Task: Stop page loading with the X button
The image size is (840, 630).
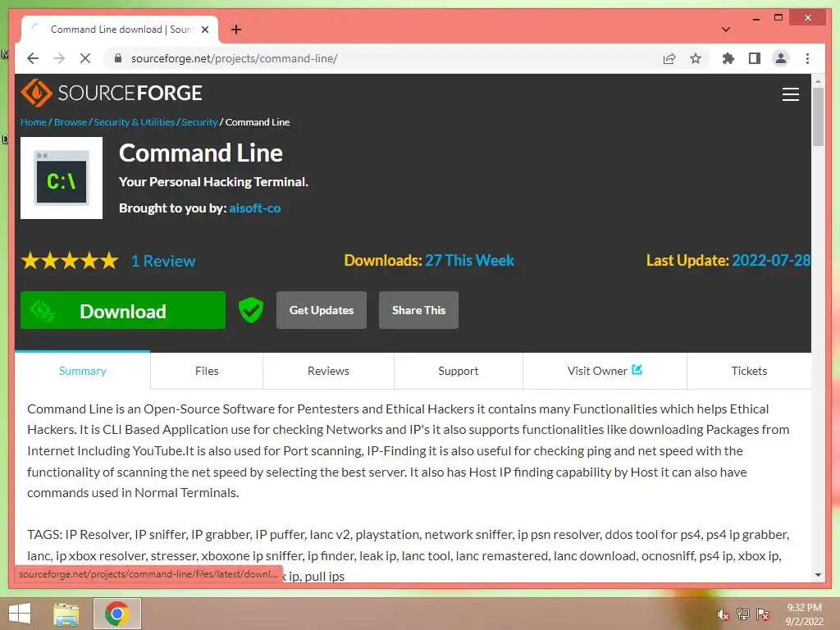Action: pos(85,58)
